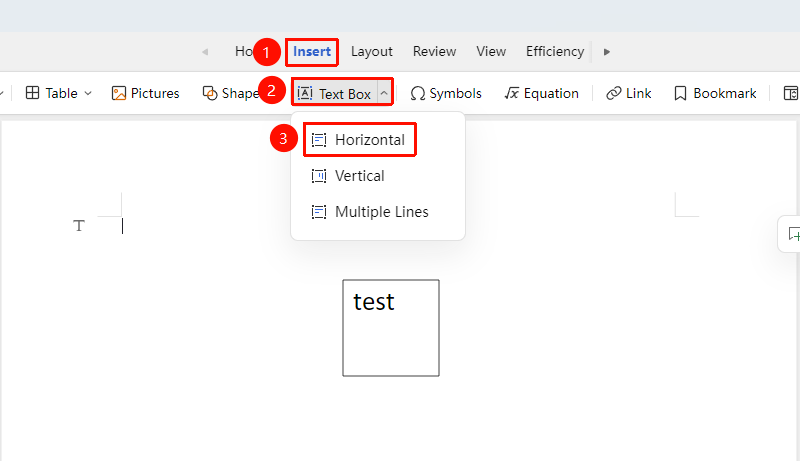The width and height of the screenshot is (800, 461).
Task: Expand the Table dropdown arrow
Action: pyautogui.click(x=88, y=93)
